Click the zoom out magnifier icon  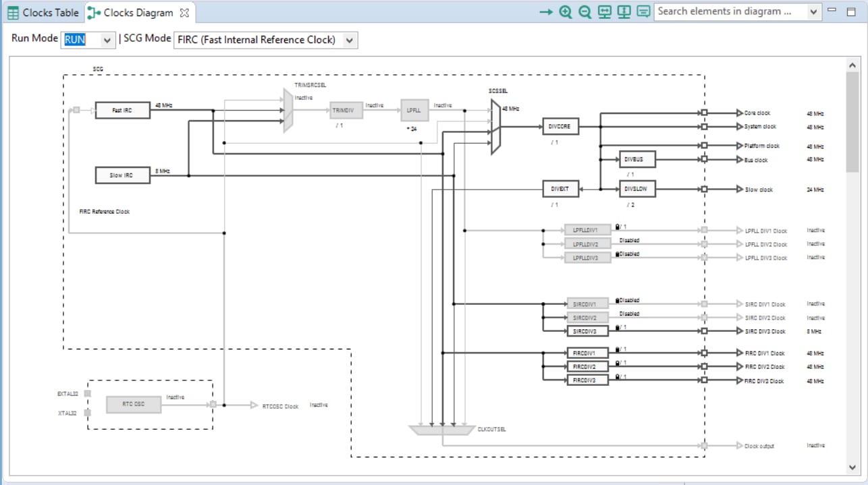click(x=585, y=12)
